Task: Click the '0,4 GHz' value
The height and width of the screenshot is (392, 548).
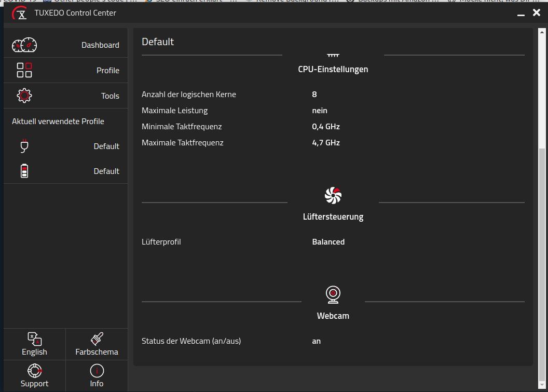Action: click(326, 127)
